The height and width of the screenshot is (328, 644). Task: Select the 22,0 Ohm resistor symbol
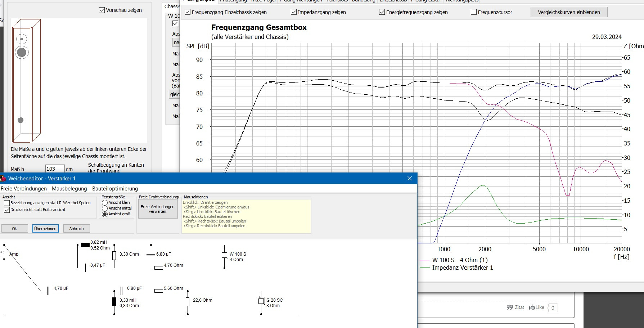(x=188, y=302)
